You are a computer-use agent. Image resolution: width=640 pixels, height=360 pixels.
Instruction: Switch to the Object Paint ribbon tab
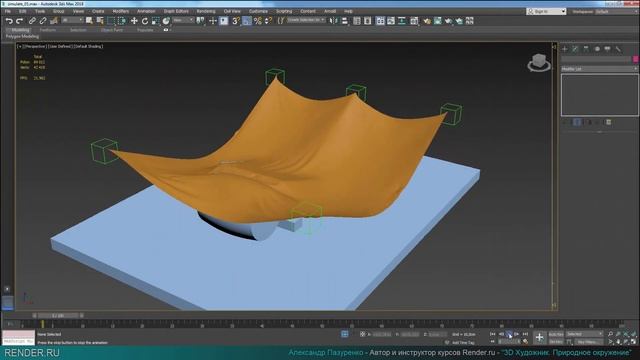click(x=112, y=30)
